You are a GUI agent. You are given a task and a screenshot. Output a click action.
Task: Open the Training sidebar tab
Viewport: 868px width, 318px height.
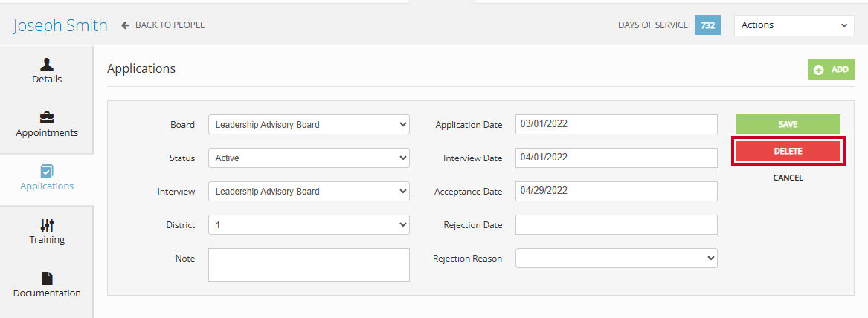[47, 233]
